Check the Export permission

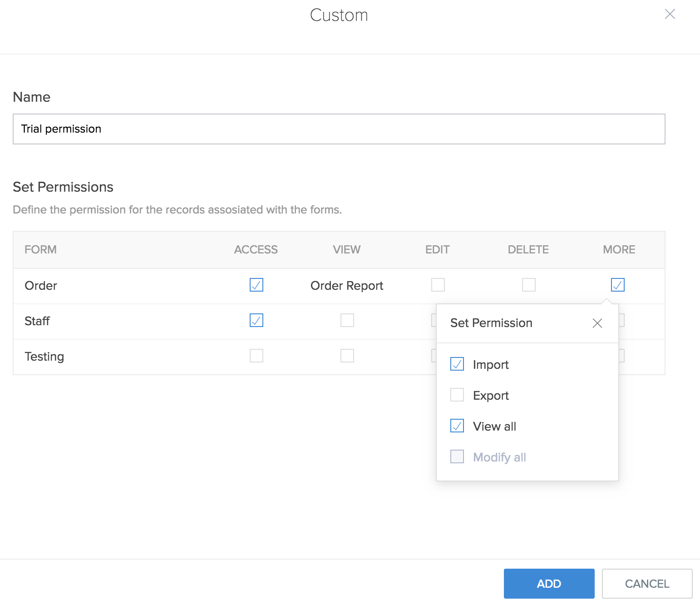pos(457,395)
